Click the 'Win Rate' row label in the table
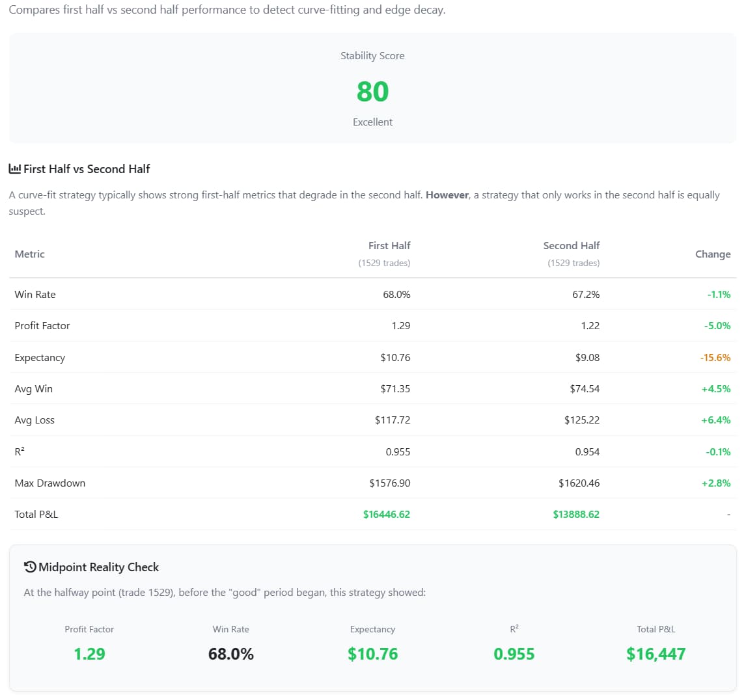 pyautogui.click(x=35, y=294)
